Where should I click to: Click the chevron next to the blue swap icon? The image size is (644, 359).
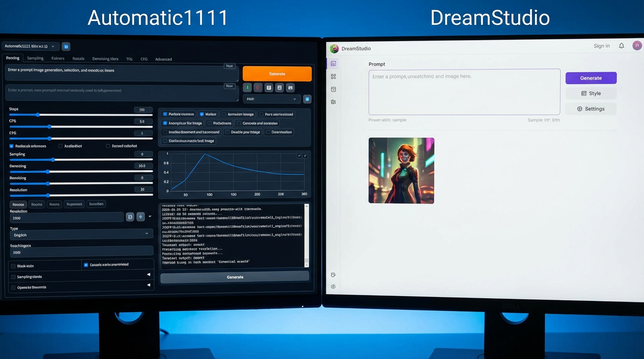point(150,216)
